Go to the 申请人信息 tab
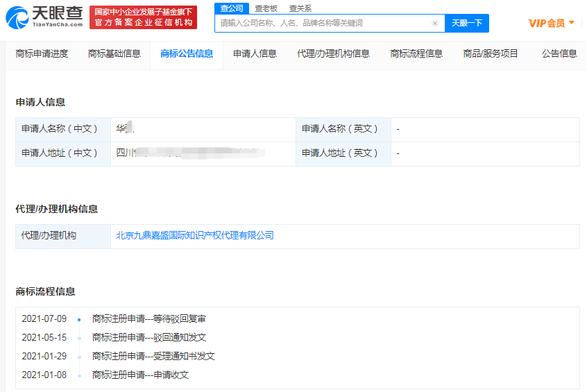Screen dimensions: 587x392 (x=255, y=53)
